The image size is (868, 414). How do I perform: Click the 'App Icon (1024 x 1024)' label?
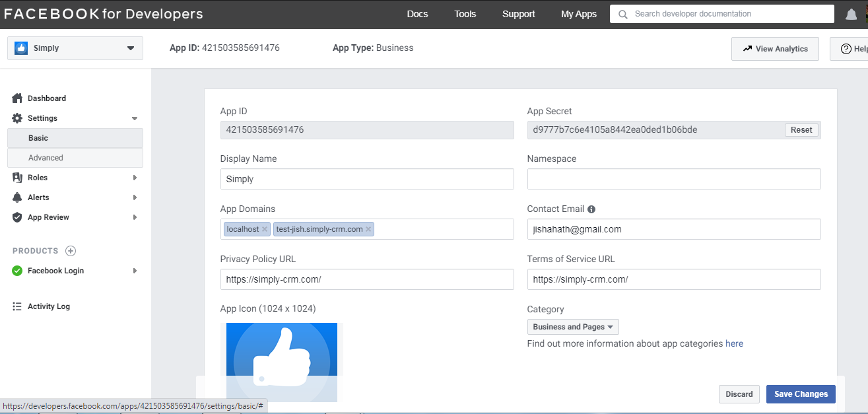(x=268, y=309)
